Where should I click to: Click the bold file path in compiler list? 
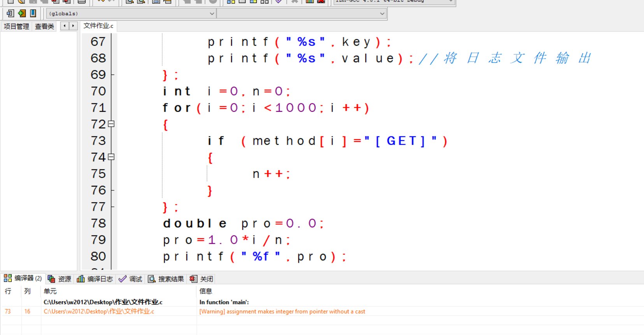click(103, 302)
